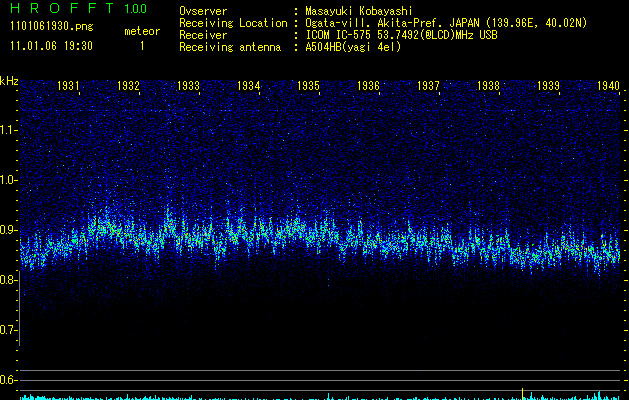The height and width of the screenshot is (400, 629).
Task: Click the 11.01.06 19:30 timestamp
Action: point(50,46)
